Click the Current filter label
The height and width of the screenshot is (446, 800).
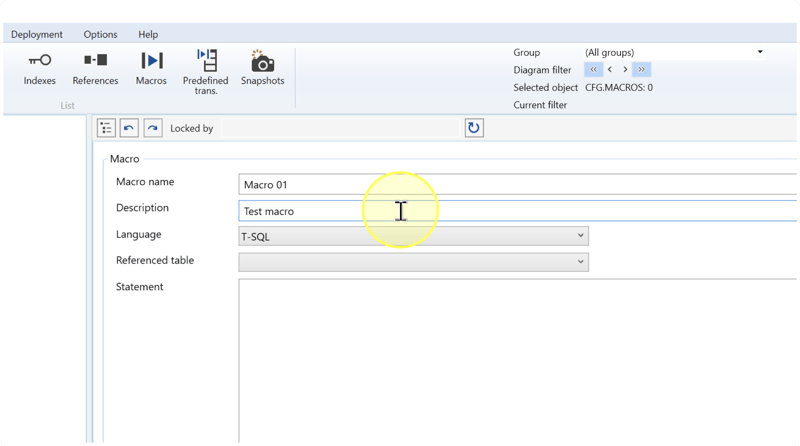(x=540, y=105)
